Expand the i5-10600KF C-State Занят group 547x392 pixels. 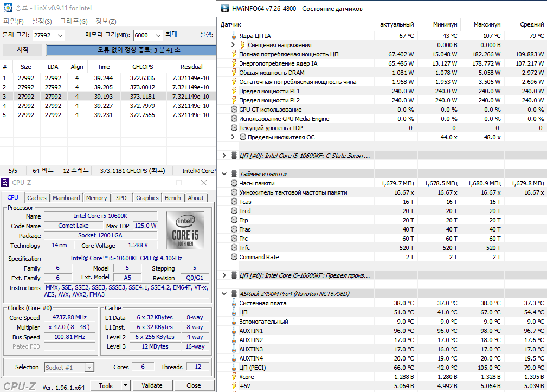coord(224,156)
